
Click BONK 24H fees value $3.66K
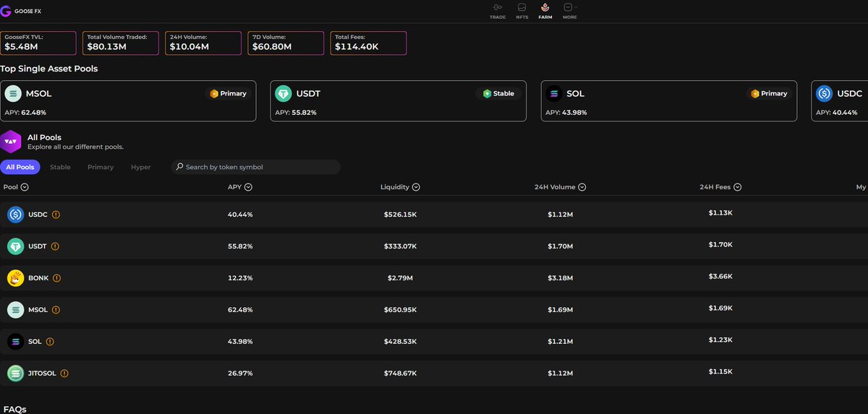(720, 277)
